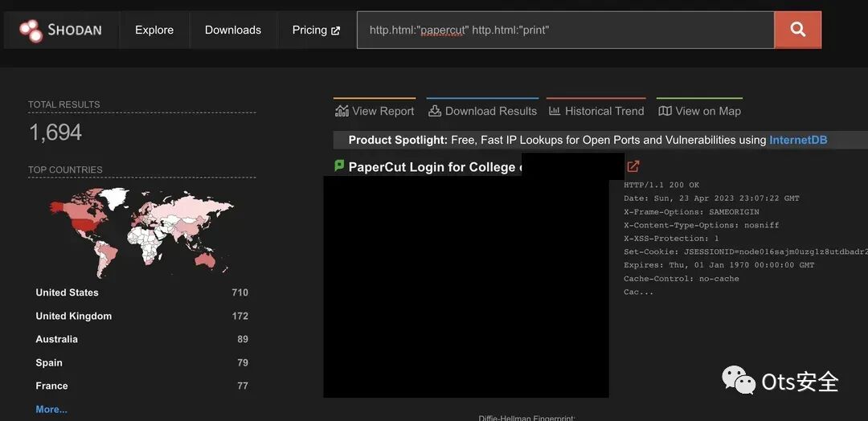868x421 pixels.
Task: Focus the Shodan search query field
Action: pos(565,30)
